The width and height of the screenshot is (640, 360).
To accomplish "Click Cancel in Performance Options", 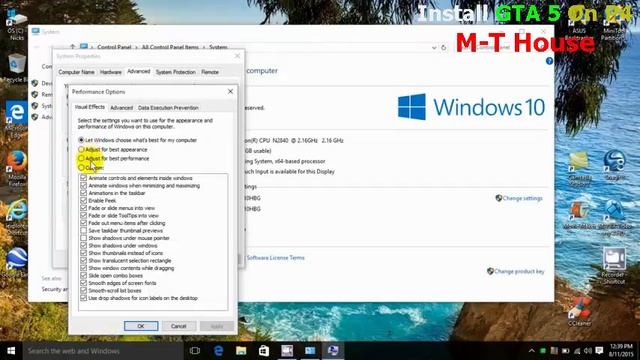I will 179,326.
